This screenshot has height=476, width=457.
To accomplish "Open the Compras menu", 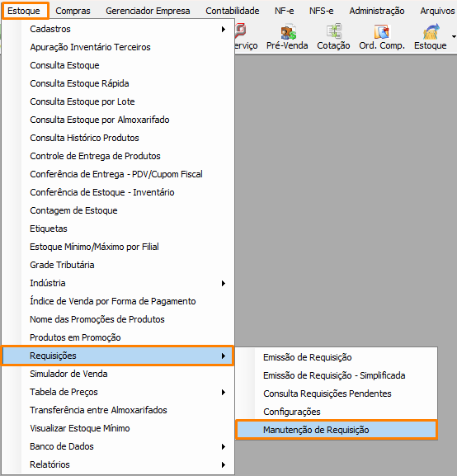I will pos(73,11).
